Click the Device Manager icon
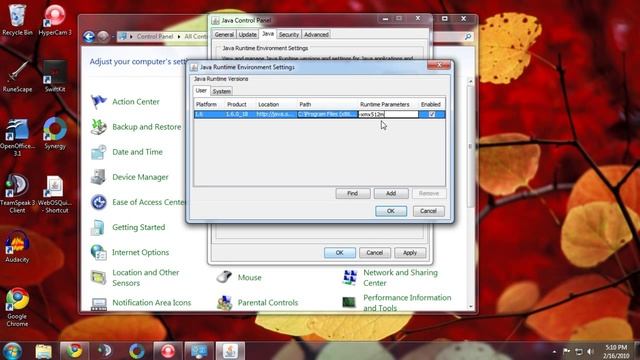This screenshot has width=640, height=360. (x=98, y=177)
